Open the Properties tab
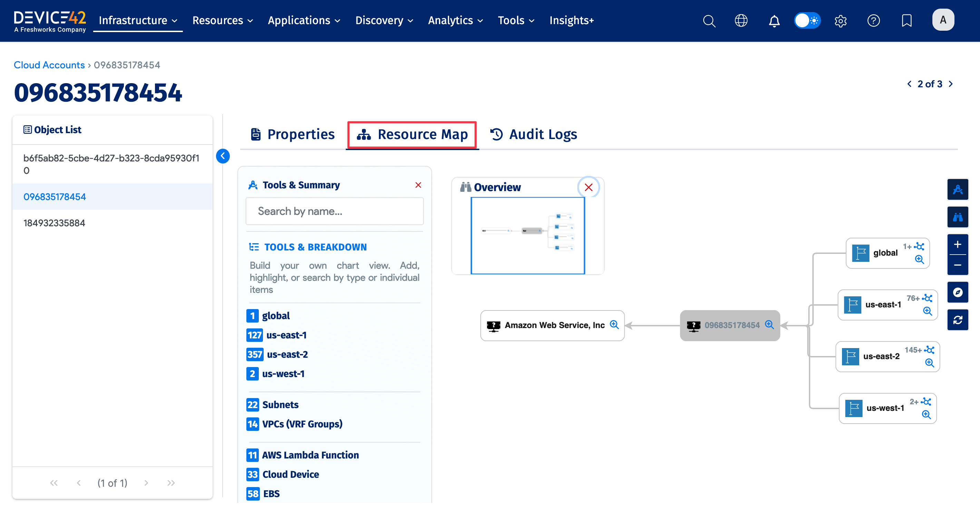 [293, 134]
